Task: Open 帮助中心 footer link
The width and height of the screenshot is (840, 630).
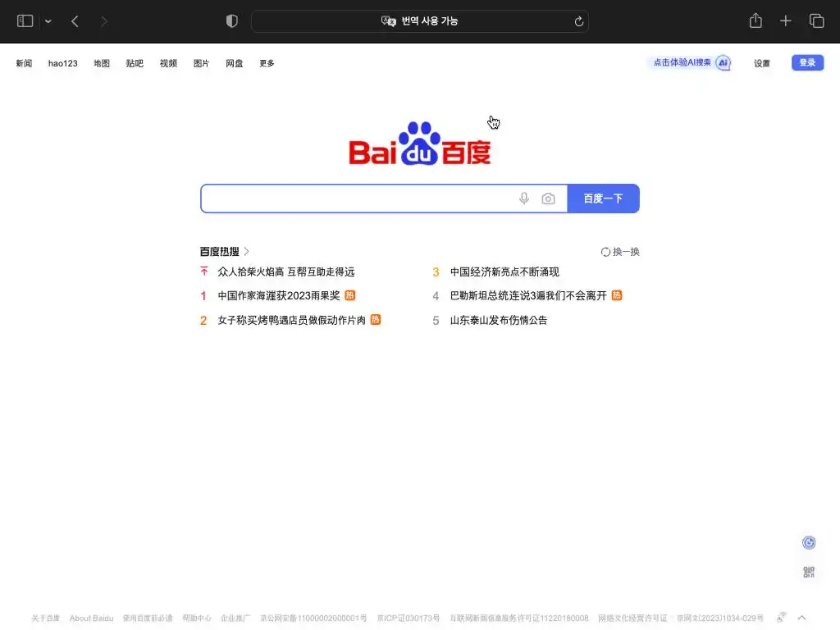Action: pyautogui.click(x=197, y=619)
